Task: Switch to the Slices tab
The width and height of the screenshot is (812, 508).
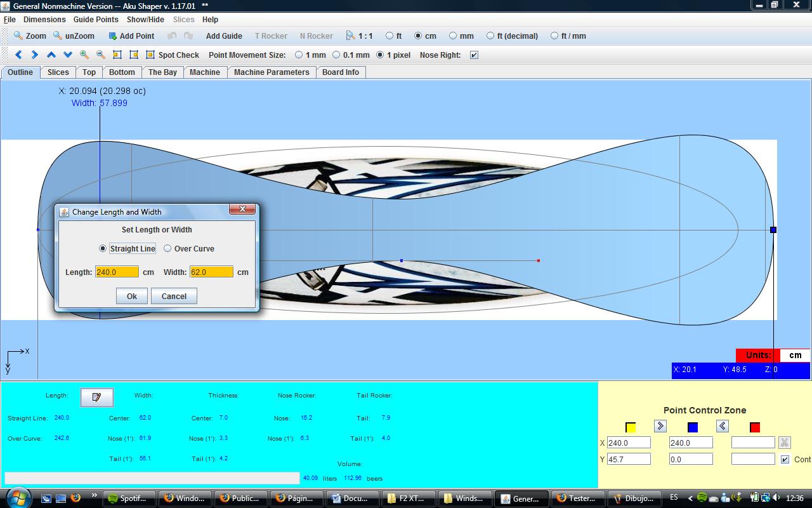Action: pos(58,72)
